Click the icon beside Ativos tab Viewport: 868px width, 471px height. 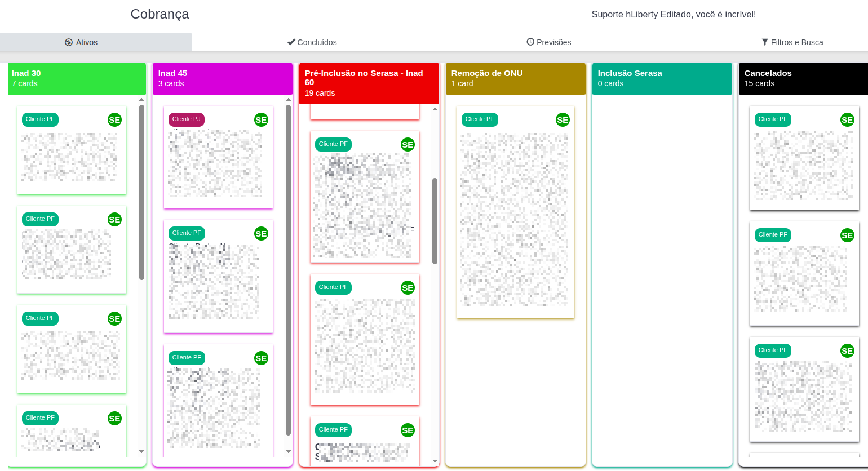(69, 42)
